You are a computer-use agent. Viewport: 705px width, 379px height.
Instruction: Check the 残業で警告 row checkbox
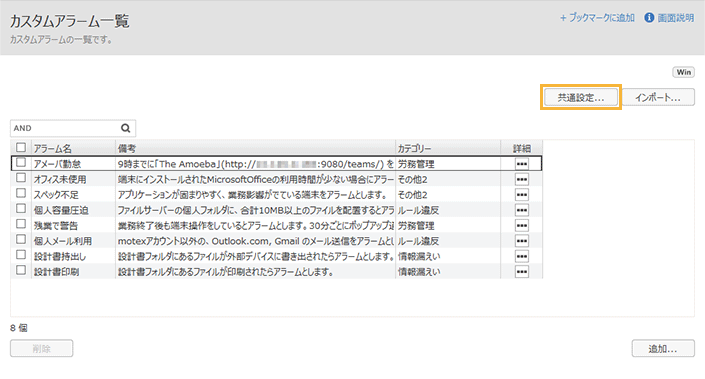click(21, 223)
